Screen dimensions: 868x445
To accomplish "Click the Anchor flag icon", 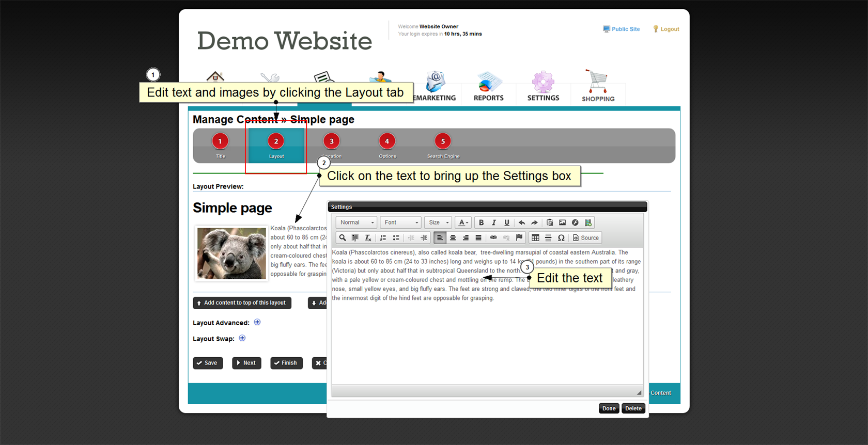I will pos(519,238).
